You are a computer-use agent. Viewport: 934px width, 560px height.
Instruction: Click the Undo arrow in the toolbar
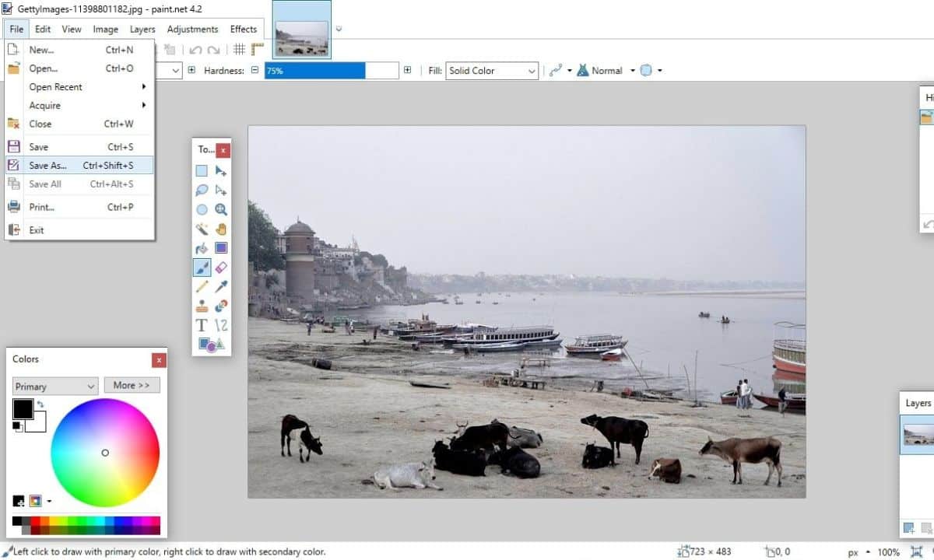click(x=195, y=50)
